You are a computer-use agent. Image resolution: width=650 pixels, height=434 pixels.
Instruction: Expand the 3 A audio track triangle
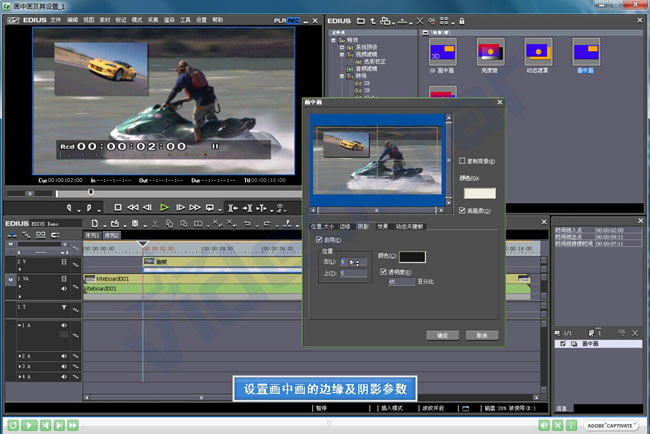click(x=19, y=366)
